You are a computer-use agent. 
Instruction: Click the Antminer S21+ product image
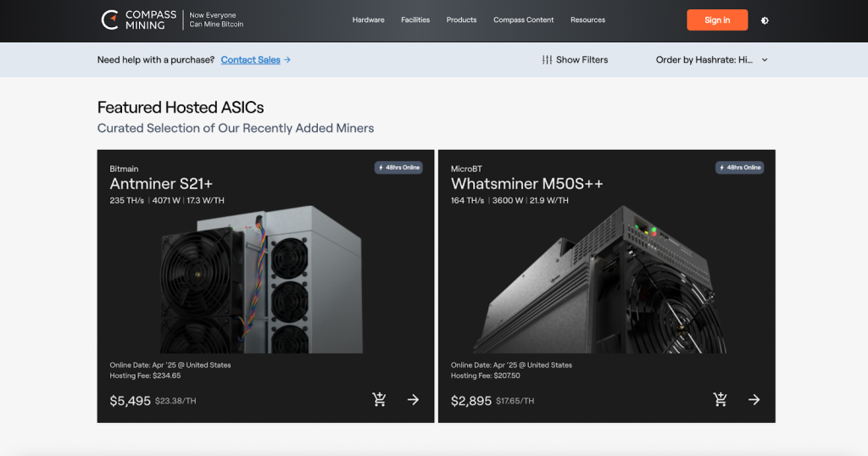261,280
